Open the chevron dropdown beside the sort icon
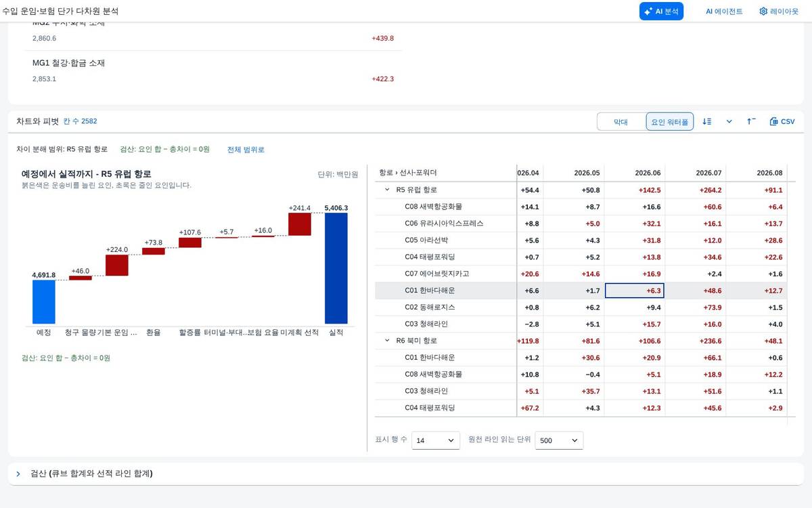This screenshot has width=812, height=508. (729, 121)
